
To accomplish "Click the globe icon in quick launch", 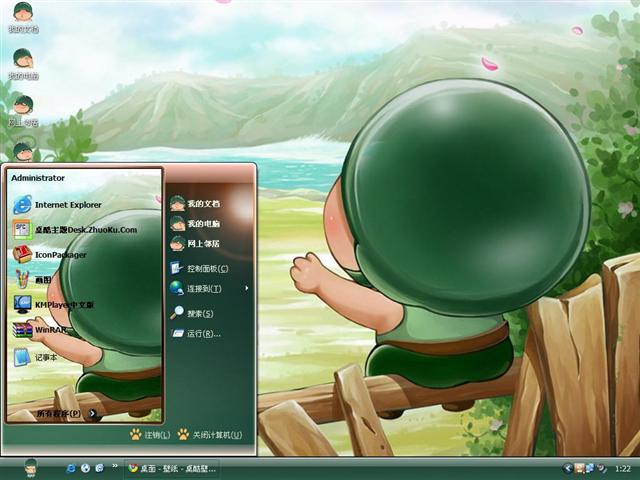I will tap(85, 468).
